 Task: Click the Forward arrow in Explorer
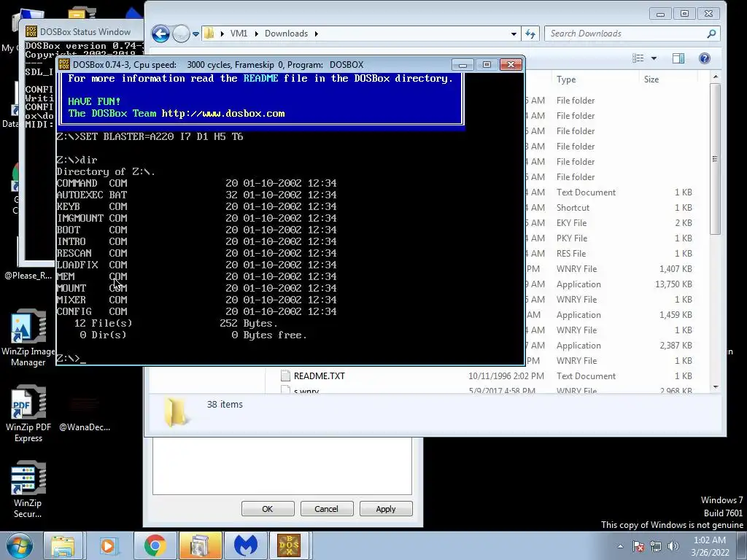[x=181, y=34]
